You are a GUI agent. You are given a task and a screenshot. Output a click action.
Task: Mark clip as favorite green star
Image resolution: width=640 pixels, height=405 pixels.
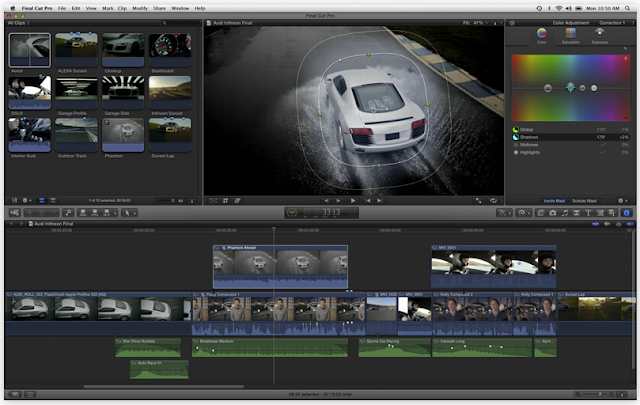[x=30, y=213]
